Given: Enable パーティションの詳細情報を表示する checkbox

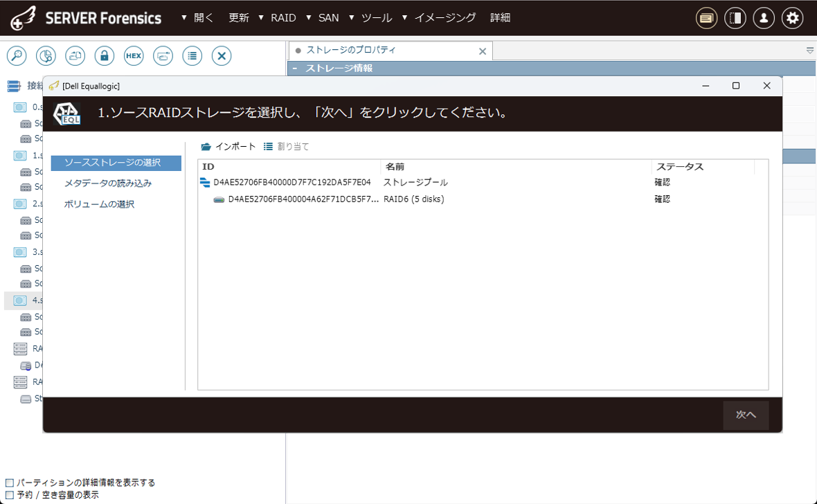Looking at the screenshot, I should click(x=10, y=483).
